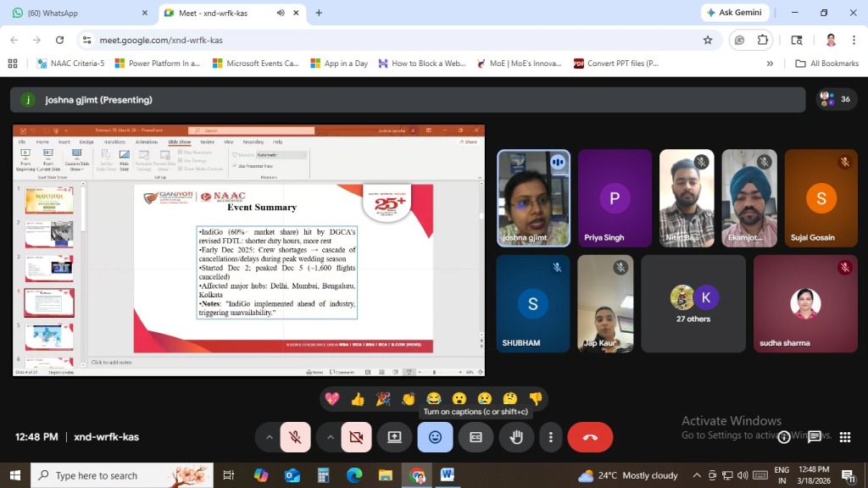Image resolution: width=868 pixels, height=488 pixels.
Task: Open the chat messages icon
Action: coord(815,437)
